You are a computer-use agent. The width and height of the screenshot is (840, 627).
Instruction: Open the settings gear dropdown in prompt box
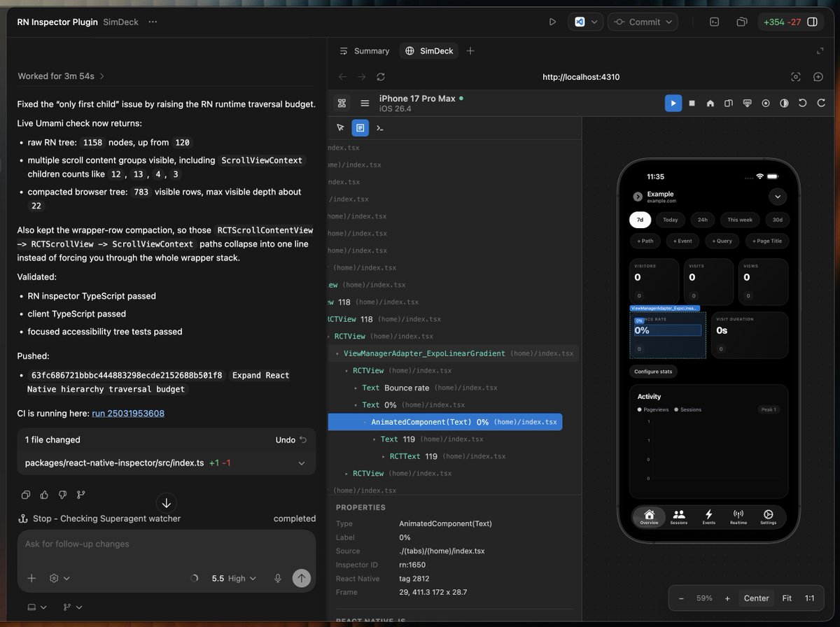click(x=59, y=578)
